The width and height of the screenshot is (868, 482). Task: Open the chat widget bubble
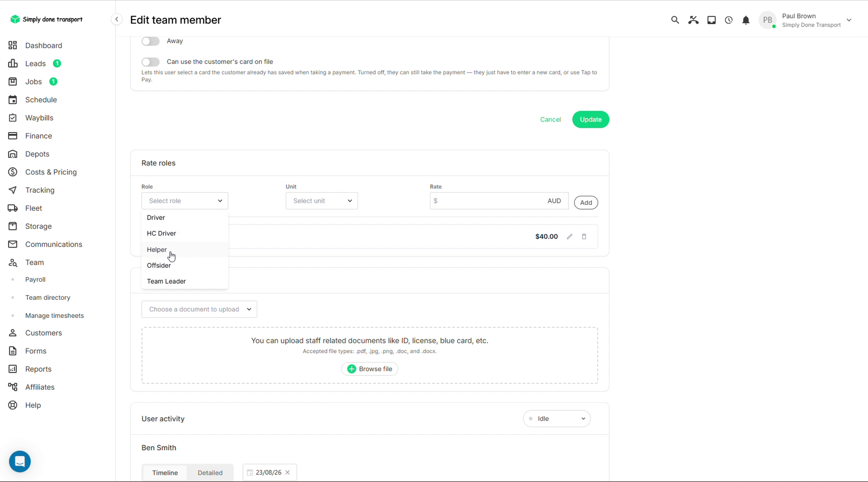coord(20,461)
